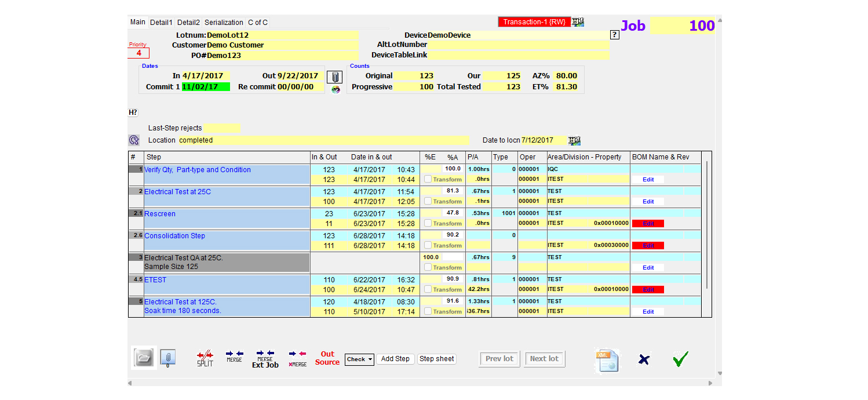The width and height of the screenshot is (868, 400).
Task: Click the H? button above Last-Step rejects
Action: coord(133,112)
